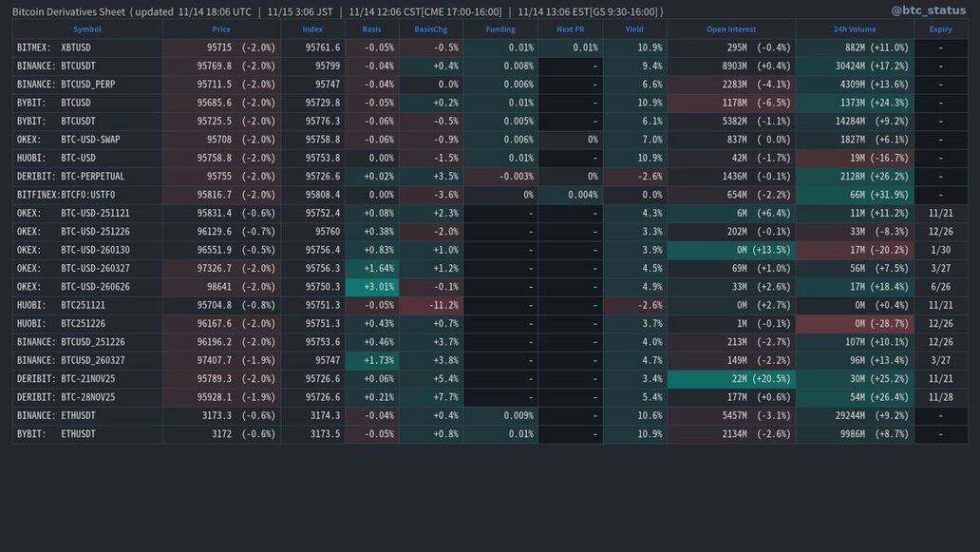Click the -11.2% BasisChg cell for HUOBI
The width and height of the screenshot is (980, 552).
[430, 305]
